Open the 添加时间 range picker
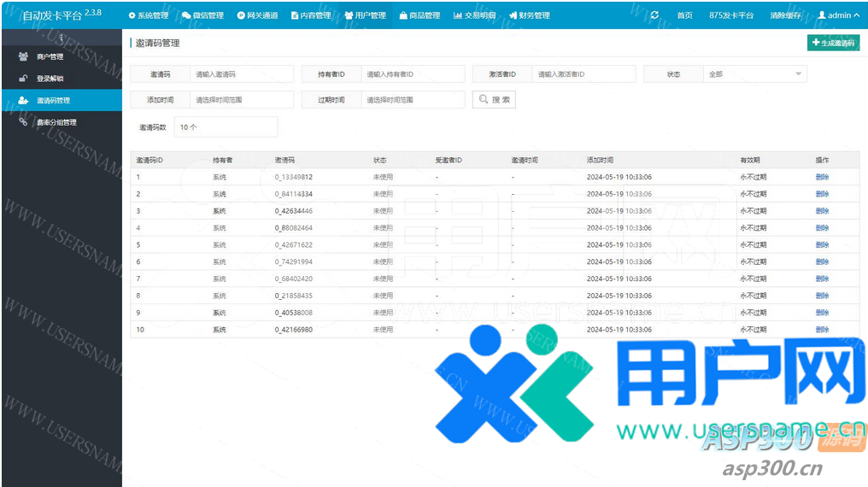The height and width of the screenshot is (487, 868). click(242, 100)
